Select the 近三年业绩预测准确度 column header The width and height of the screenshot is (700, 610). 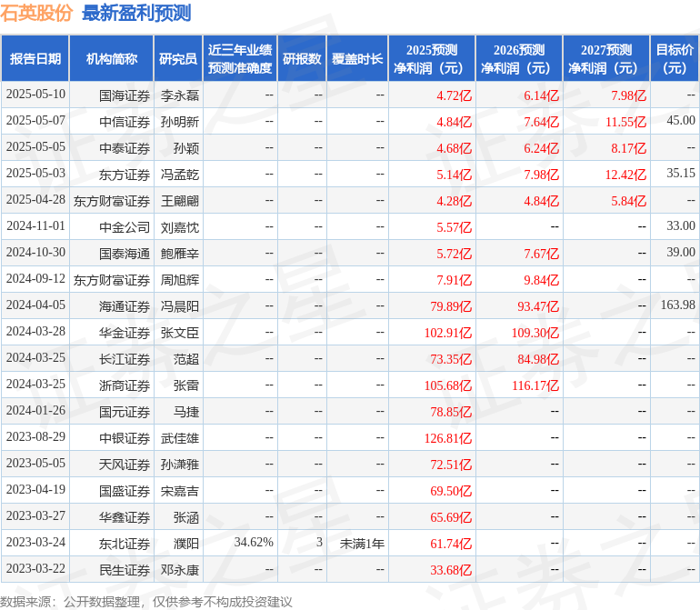click(x=240, y=59)
